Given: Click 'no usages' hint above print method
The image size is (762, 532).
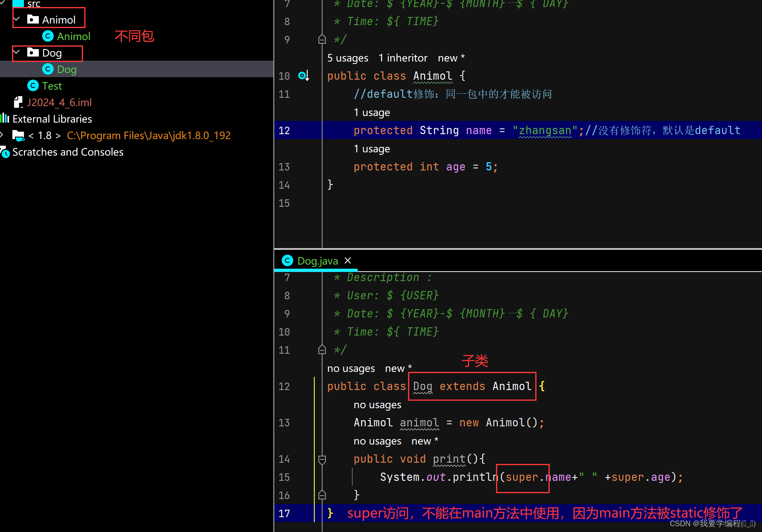Looking at the screenshot, I should point(377,441).
